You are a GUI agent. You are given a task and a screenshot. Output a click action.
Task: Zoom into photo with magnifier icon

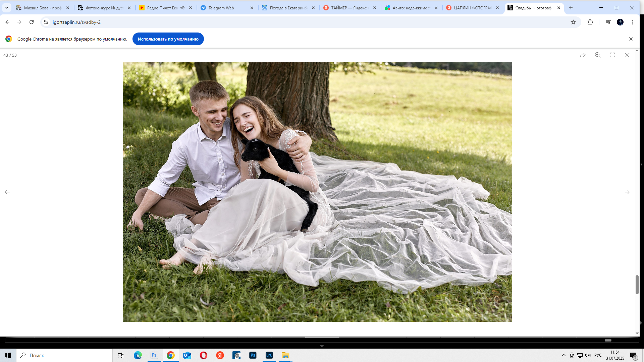[598, 55]
